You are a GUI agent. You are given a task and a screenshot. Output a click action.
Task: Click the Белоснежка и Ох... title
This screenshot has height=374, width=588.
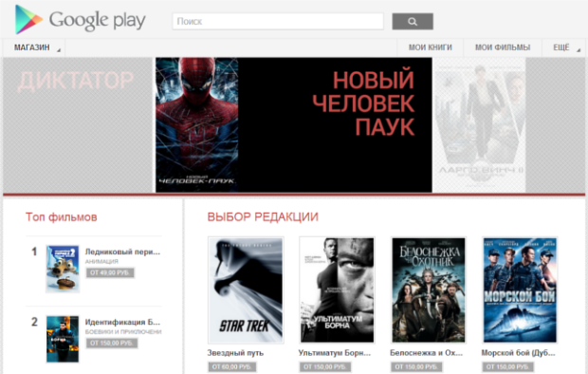(427, 353)
